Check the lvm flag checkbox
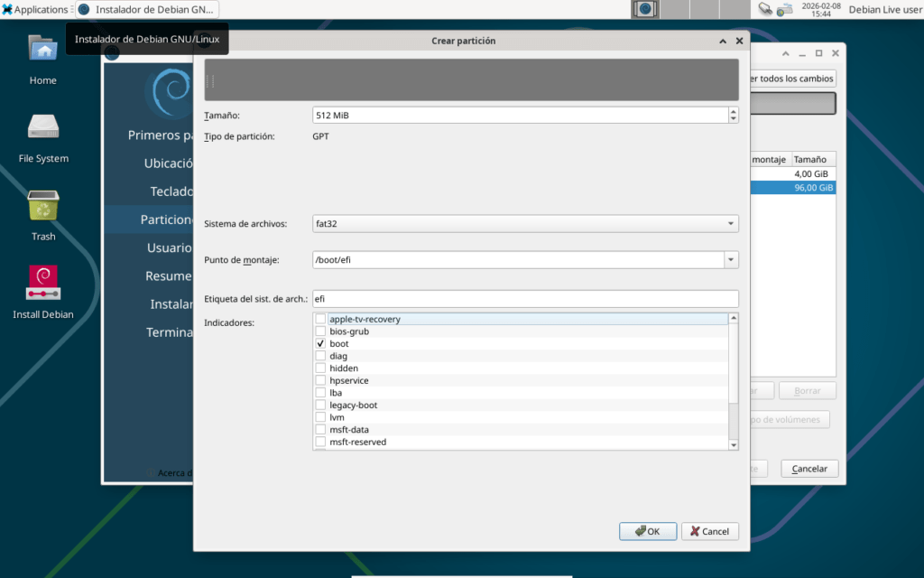Image resolution: width=924 pixels, height=578 pixels. [x=320, y=417]
